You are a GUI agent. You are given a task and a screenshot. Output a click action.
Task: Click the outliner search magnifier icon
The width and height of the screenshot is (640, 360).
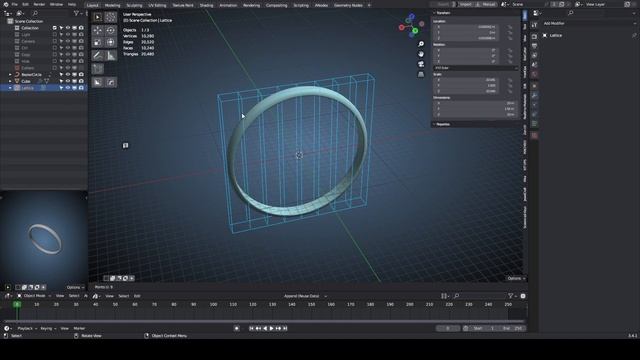point(35,13)
